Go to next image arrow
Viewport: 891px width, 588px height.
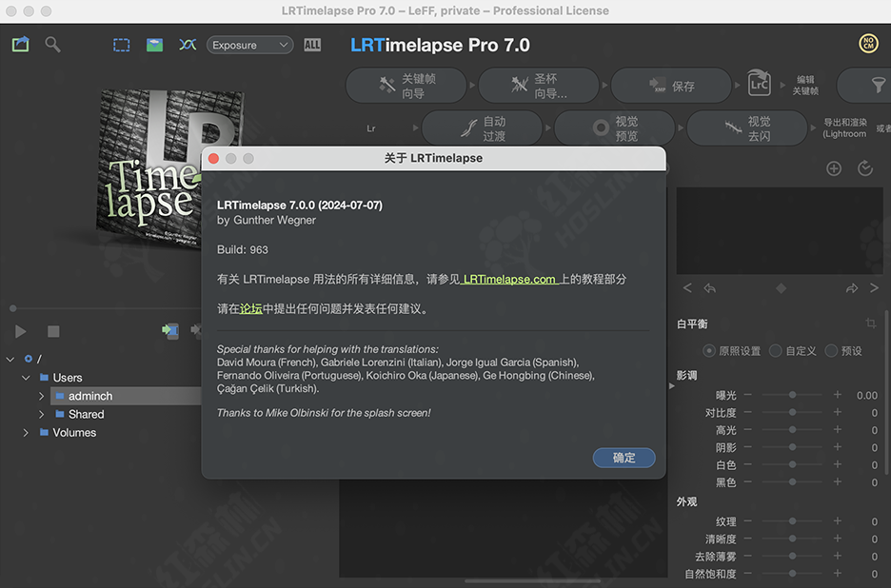tap(874, 288)
